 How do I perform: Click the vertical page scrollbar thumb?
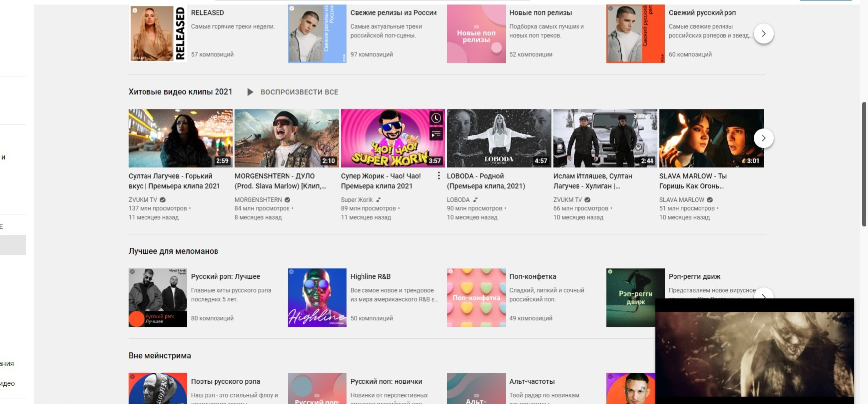864,164
